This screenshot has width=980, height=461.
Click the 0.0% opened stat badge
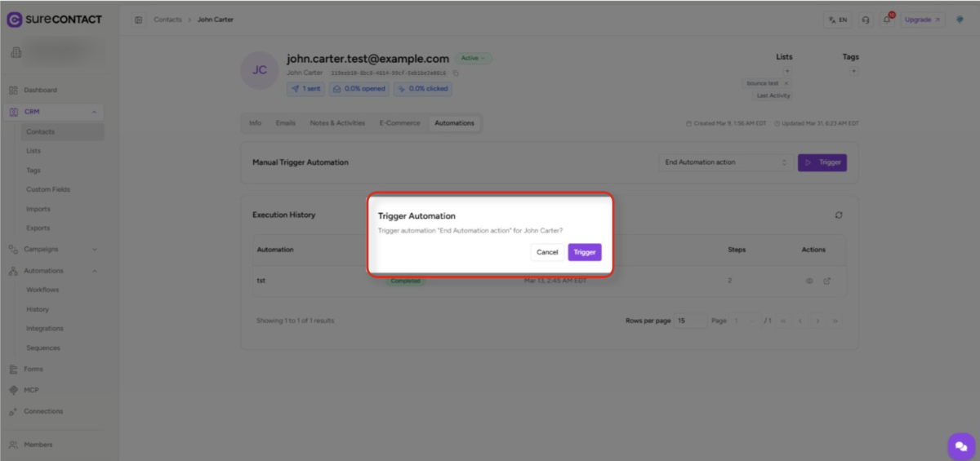[359, 88]
